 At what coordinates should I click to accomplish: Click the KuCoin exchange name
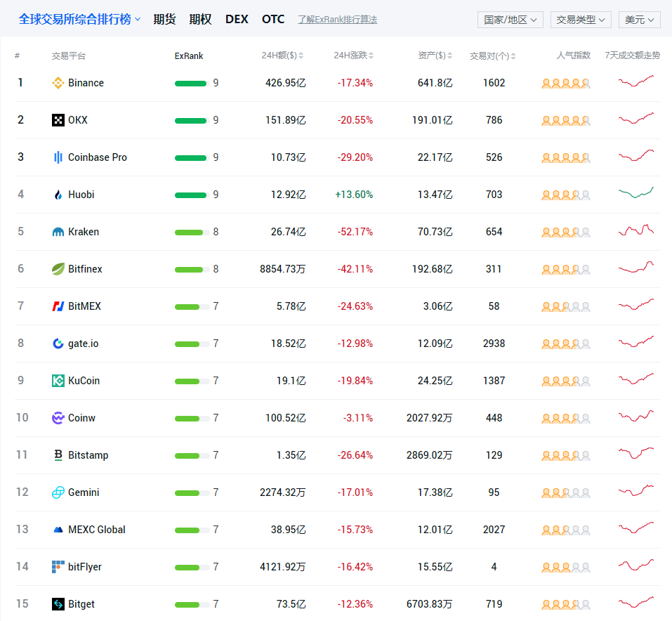[x=84, y=381]
